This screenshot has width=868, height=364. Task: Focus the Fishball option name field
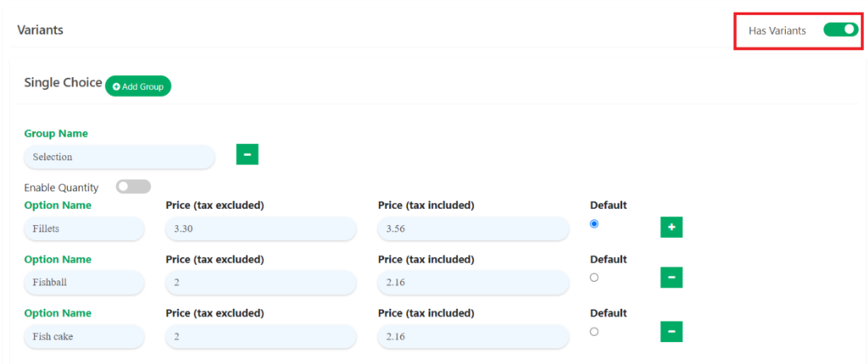coord(84,283)
